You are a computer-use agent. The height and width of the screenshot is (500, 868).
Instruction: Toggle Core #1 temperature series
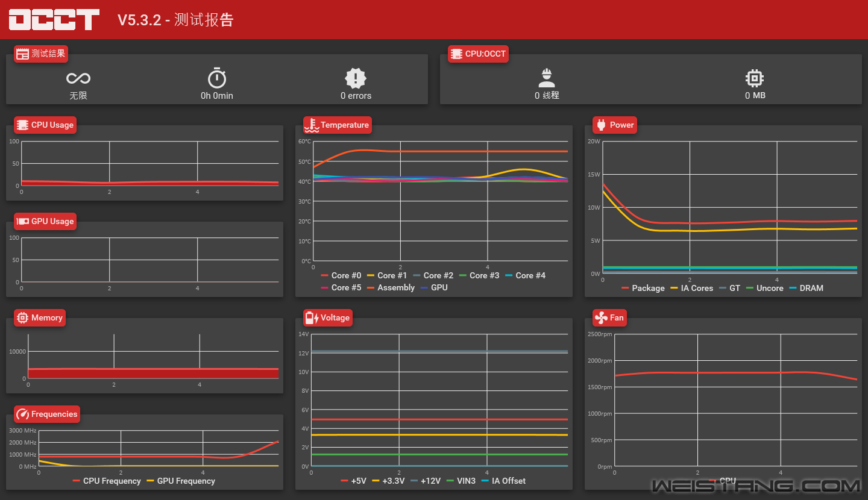(x=386, y=275)
